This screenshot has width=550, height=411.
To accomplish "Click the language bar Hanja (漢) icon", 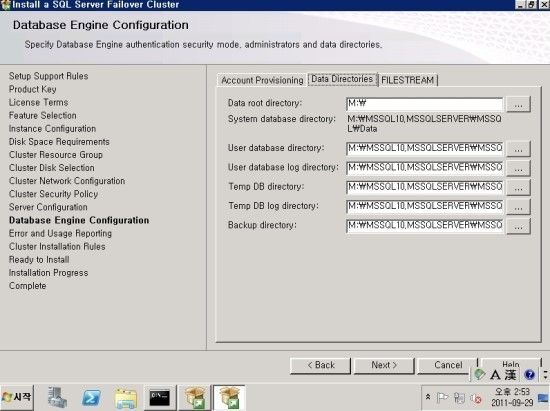I will (511, 375).
